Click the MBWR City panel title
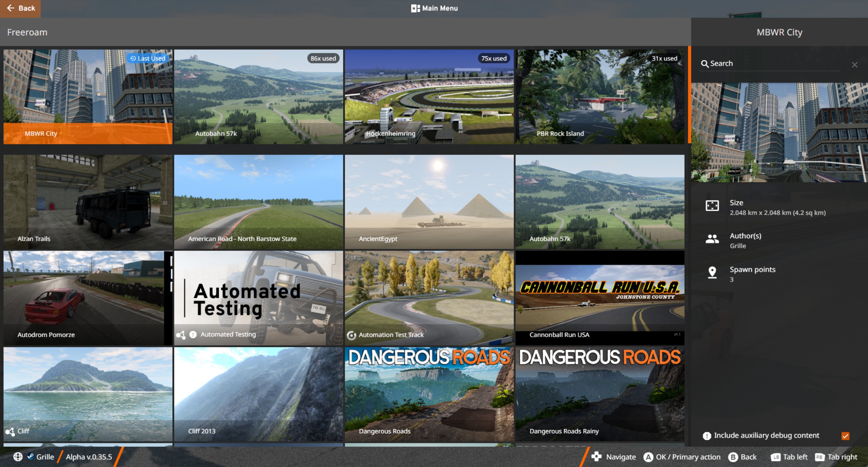Image resolution: width=868 pixels, height=467 pixels. (x=780, y=32)
